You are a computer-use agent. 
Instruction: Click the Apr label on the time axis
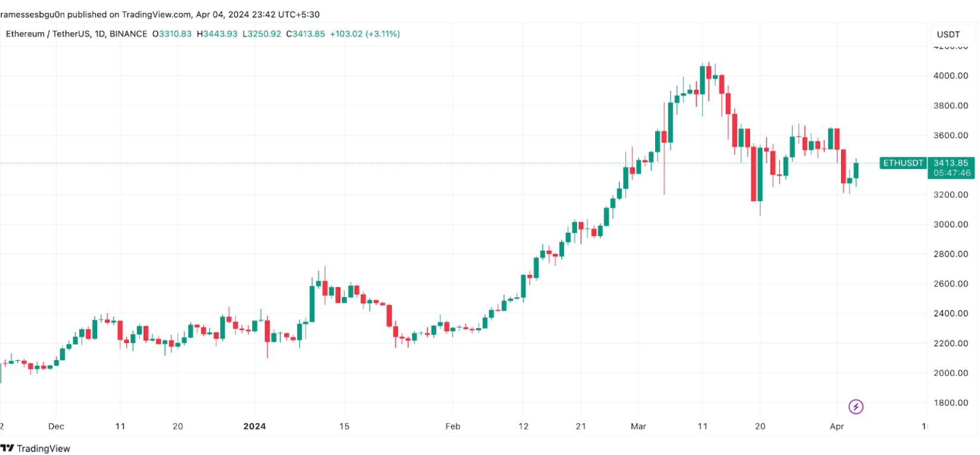point(836,426)
